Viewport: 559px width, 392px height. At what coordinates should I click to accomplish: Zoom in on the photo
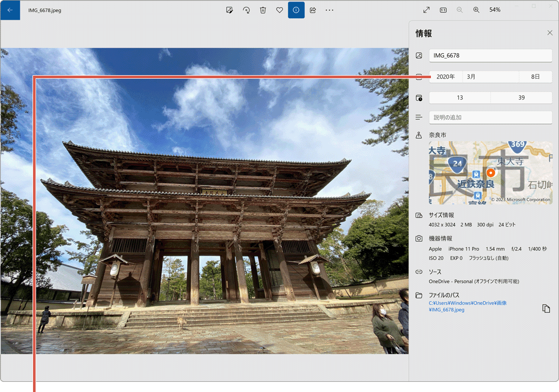476,9
